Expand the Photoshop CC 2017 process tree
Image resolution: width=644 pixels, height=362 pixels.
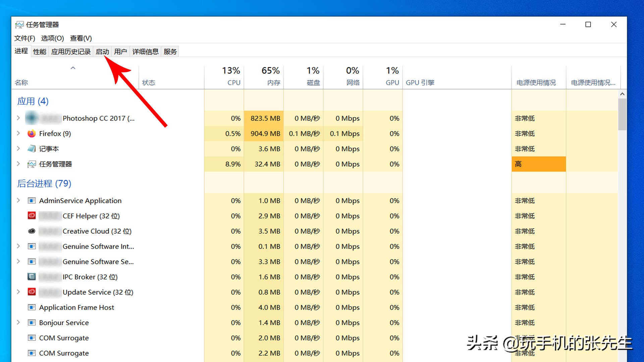[x=18, y=118]
